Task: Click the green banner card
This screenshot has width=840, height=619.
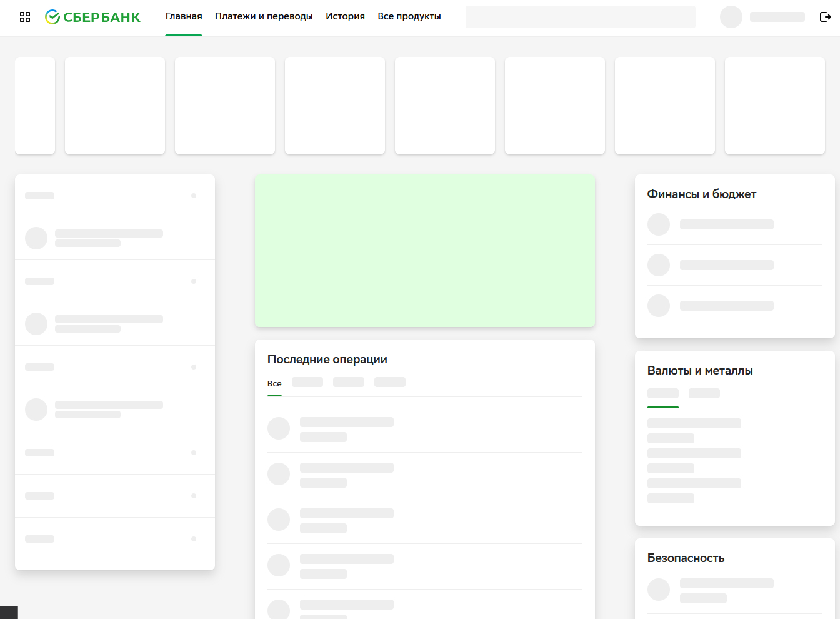Action: point(425,251)
